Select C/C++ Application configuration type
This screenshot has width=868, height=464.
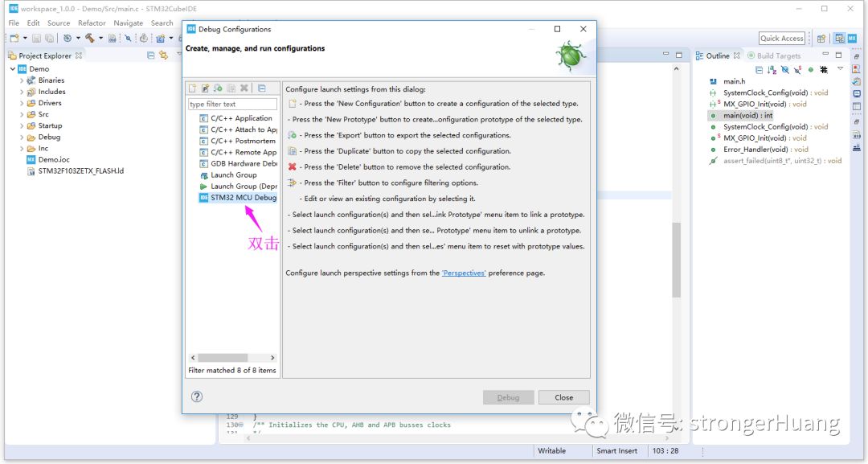click(235, 118)
